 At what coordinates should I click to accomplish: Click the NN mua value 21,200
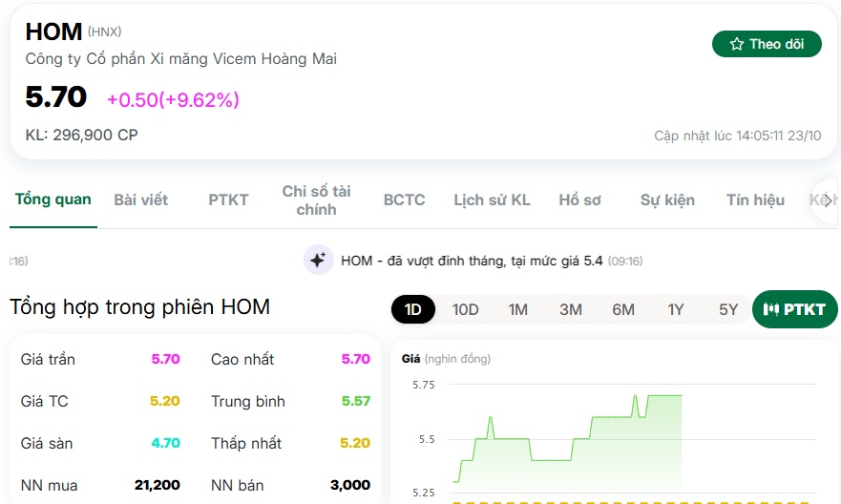pyautogui.click(x=158, y=485)
